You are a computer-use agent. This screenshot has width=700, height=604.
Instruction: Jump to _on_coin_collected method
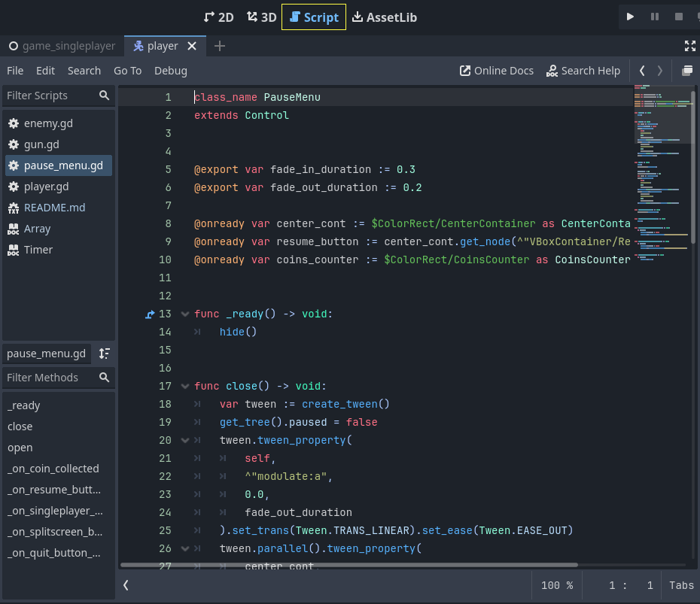[53, 468]
